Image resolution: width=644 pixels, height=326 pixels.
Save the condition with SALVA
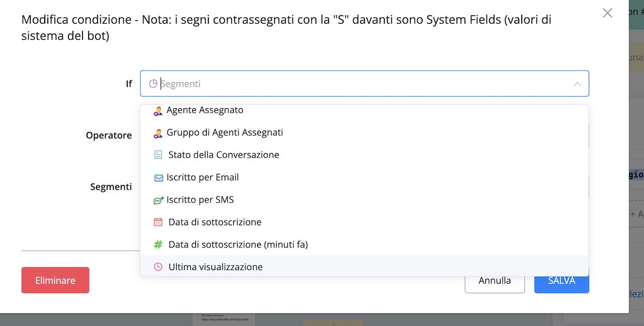(x=561, y=281)
